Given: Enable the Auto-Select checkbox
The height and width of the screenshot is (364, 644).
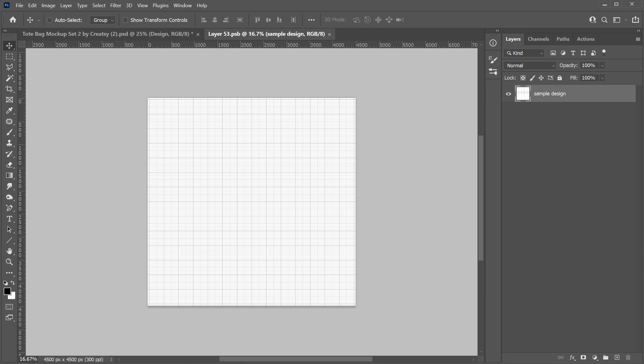Looking at the screenshot, I should click(x=50, y=20).
